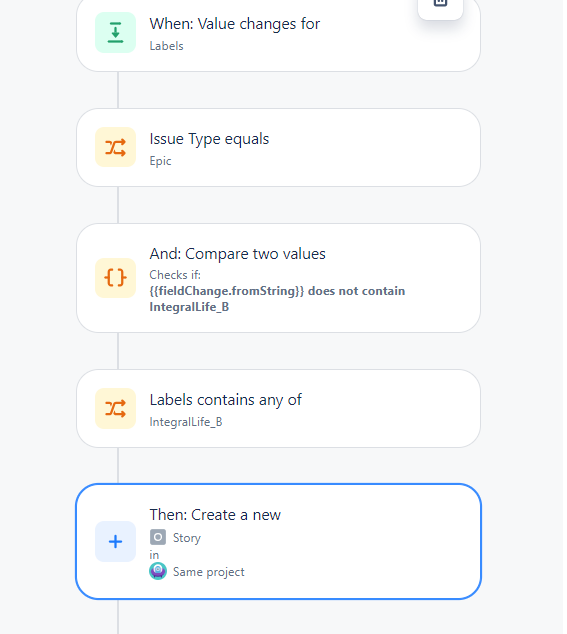Select the And: Compare two values card

pyautogui.click(x=278, y=278)
